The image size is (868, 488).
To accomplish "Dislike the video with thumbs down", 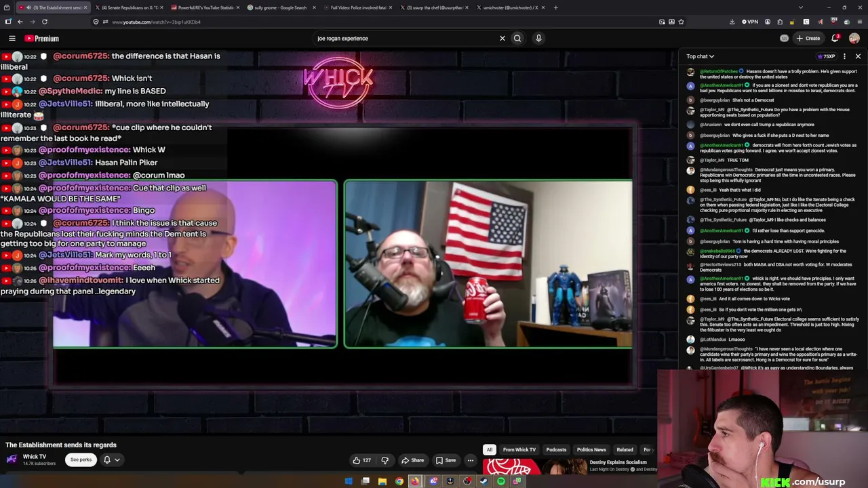I will point(384,460).
